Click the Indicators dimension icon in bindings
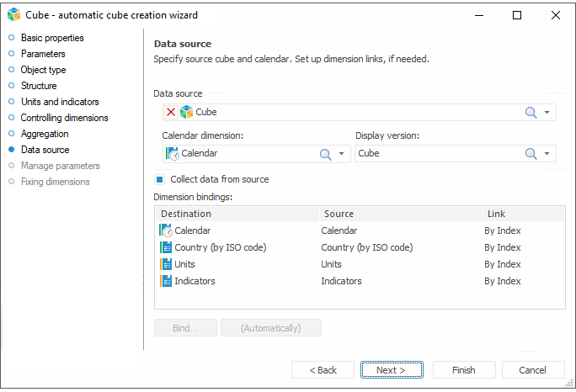576x392 pixels. click(166, 281)
